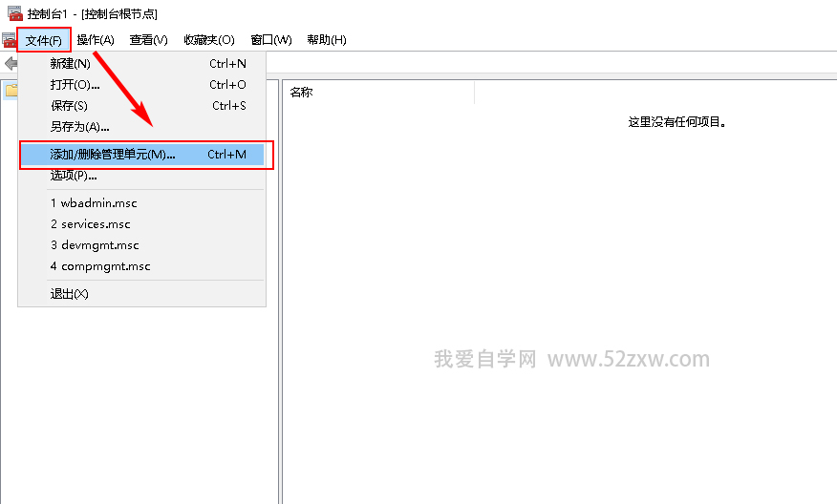Click the back arrow on the toolbar
Screen dimensions: 837x504
tap(11, 64)
